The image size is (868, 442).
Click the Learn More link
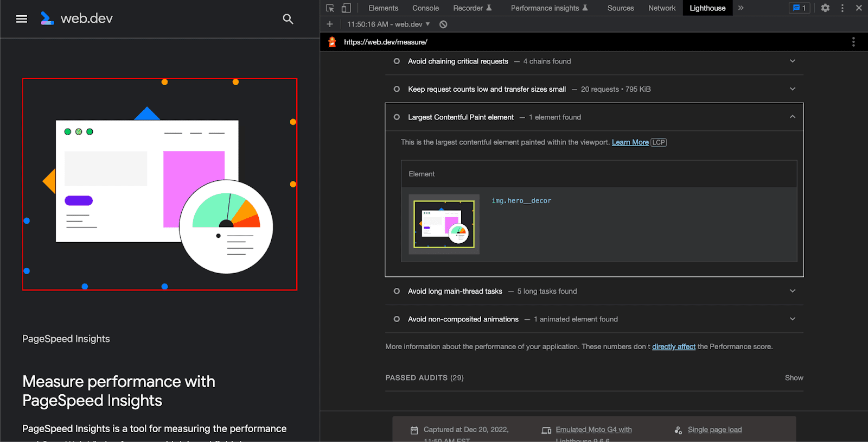point(630,142)
